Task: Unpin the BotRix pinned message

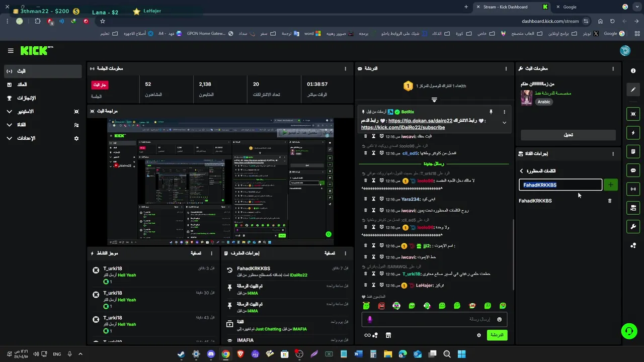Action: tap(491, 112)
